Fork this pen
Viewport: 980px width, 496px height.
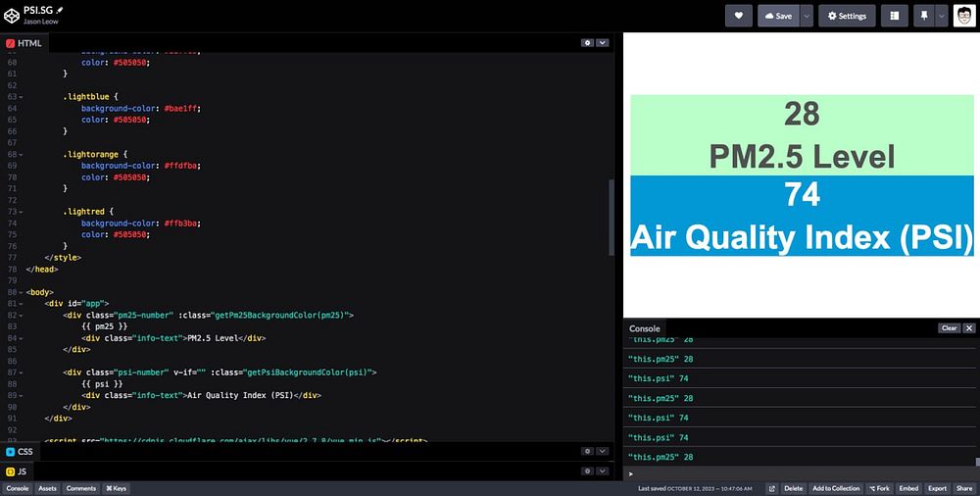point(879,488)
